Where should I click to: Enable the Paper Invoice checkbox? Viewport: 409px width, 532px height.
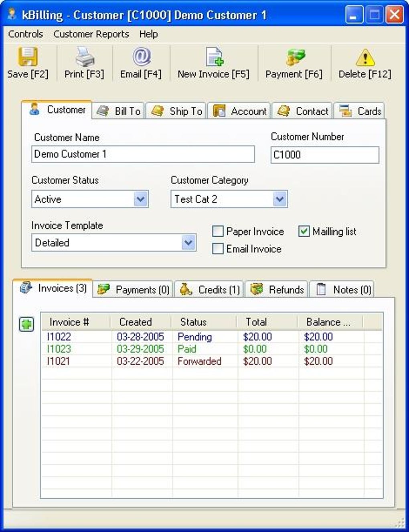click(218, 231)
